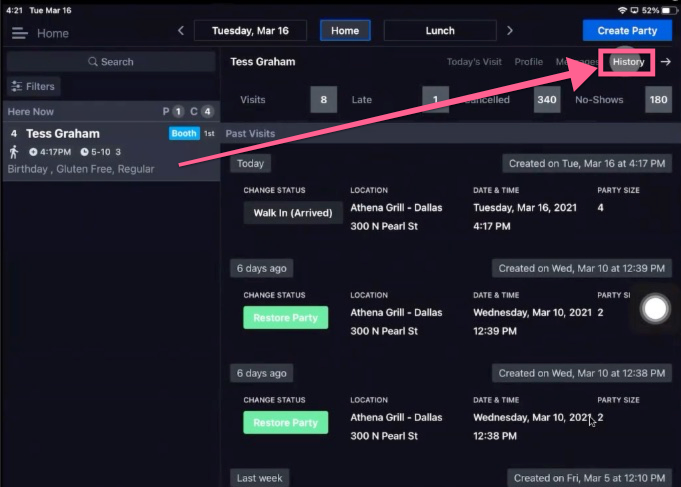Open the Today's Visit tab

click(x=474, y=62)
